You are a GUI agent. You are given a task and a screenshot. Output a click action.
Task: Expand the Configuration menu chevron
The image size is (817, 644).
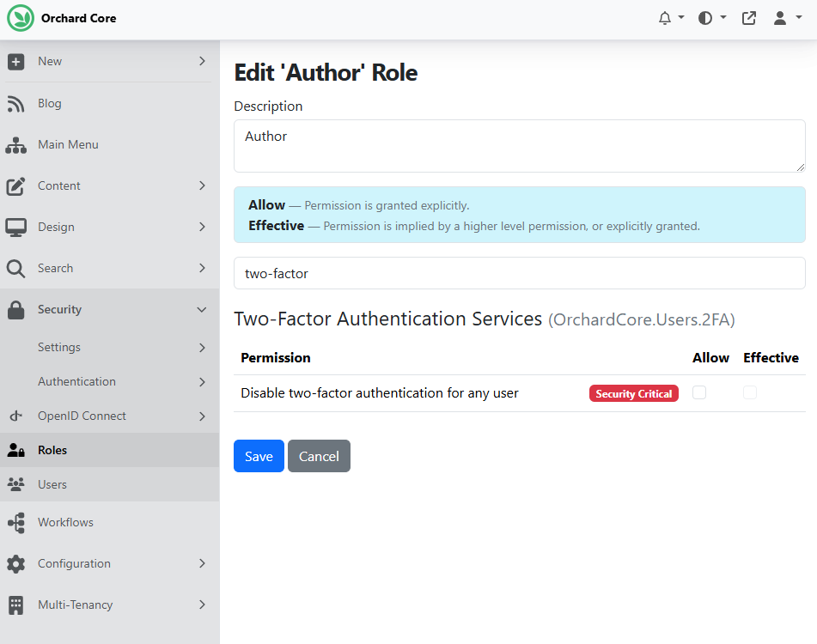click(202, 563)
